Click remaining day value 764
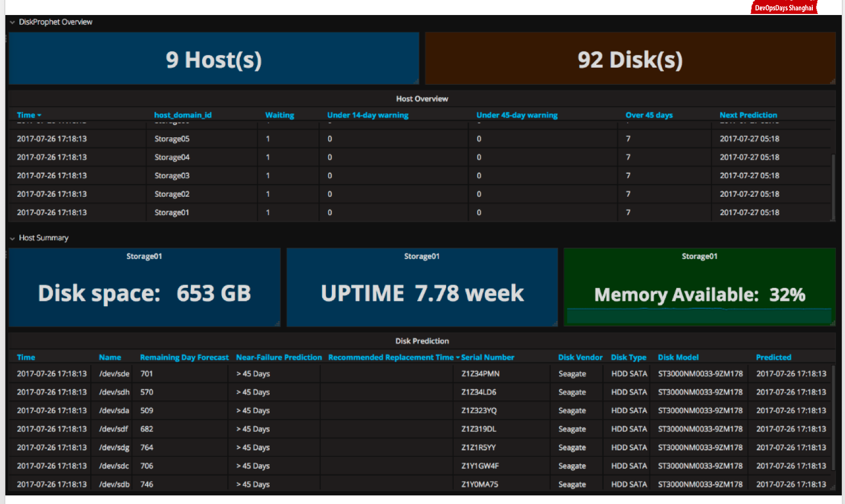The height and width of the screenshot is (504, 845). click(146, 447)
